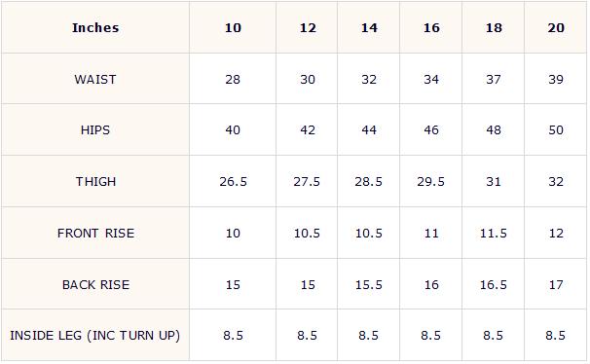Click front rise value 11.5
Viewport: 590px width, 364px height.
point(494,234)
